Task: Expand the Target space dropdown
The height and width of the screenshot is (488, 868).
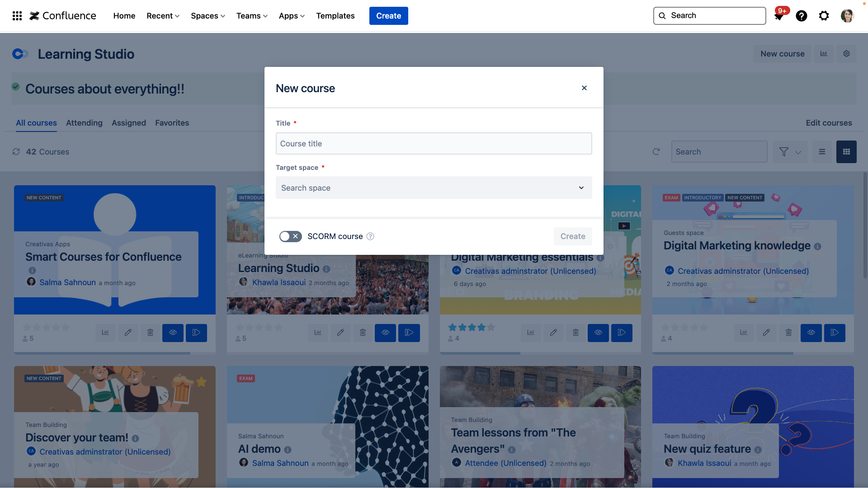Action: (434, 188)
